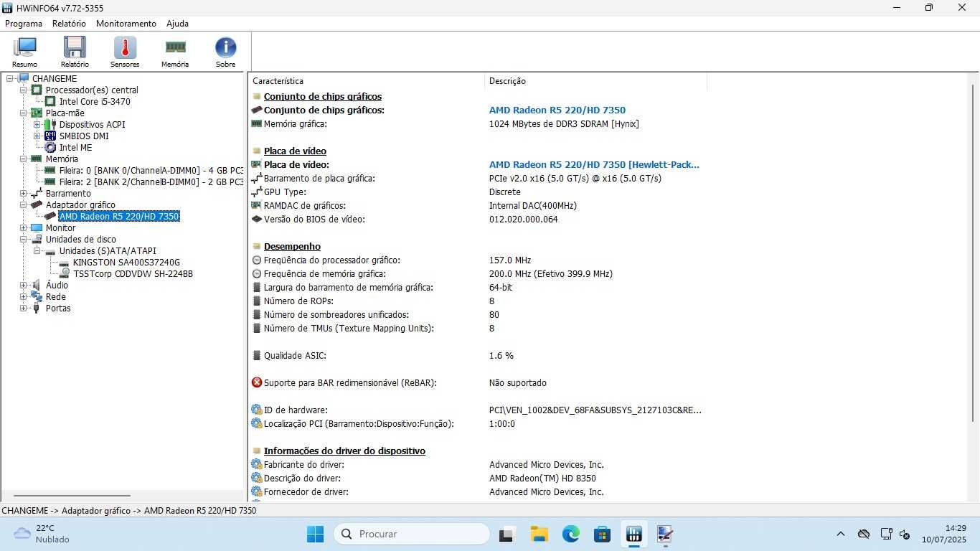Click the Áudio speaker icon
Viewport: 980px width, 551px height.
coord(37,286)
